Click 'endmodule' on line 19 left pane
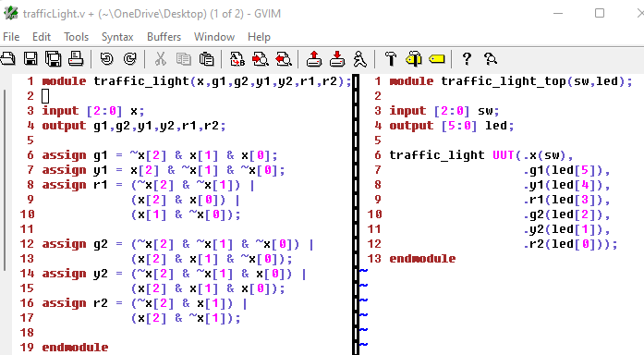The image size is (644, 355). tap(75, 348)
